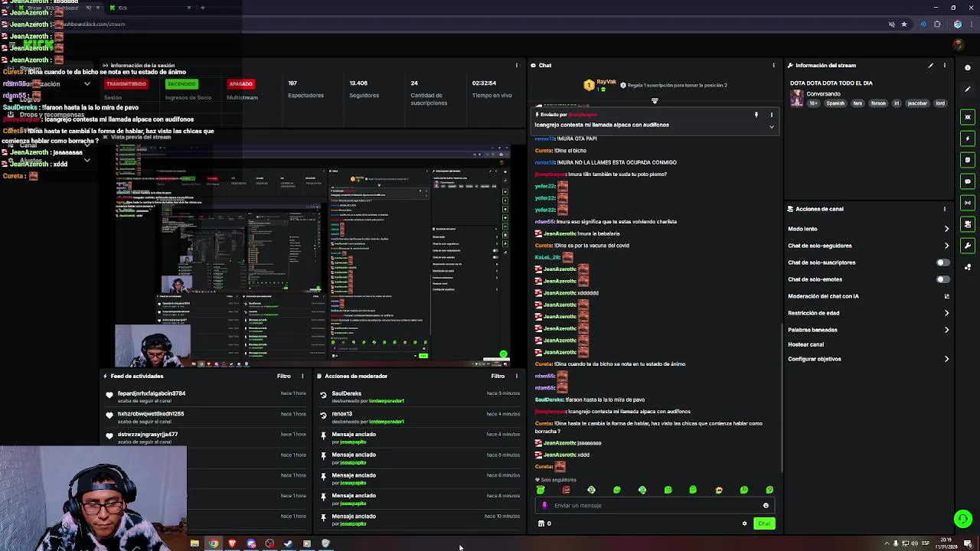Toggle chat bubble widget icon in sidebar
This screenshot has width=980, height=551.
968,181
